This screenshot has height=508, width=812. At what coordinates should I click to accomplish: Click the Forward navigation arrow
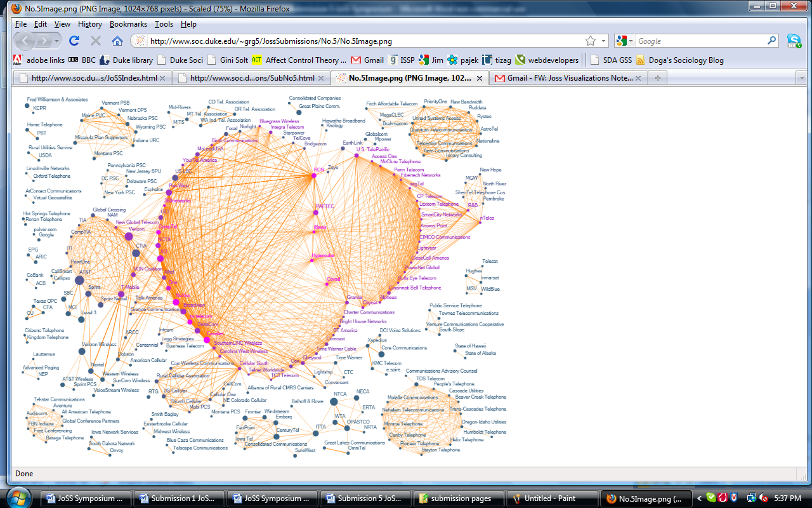click(x=44, y=41)
